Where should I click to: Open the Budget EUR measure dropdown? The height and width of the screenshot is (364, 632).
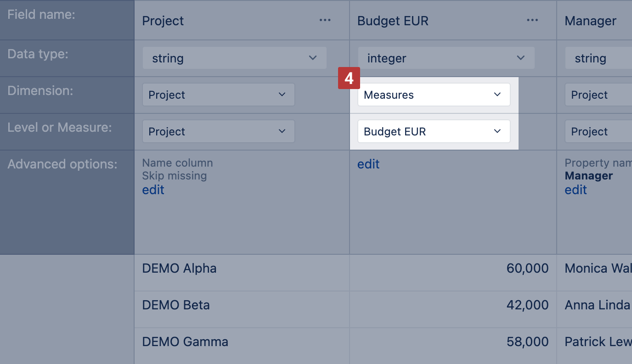click(x=434, y=132)
